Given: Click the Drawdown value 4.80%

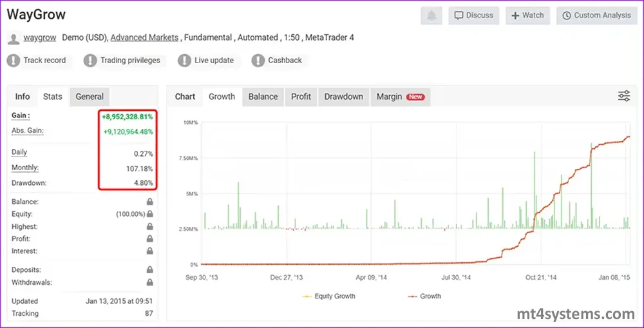Looking at the screenshot, I should coord(144,183).
